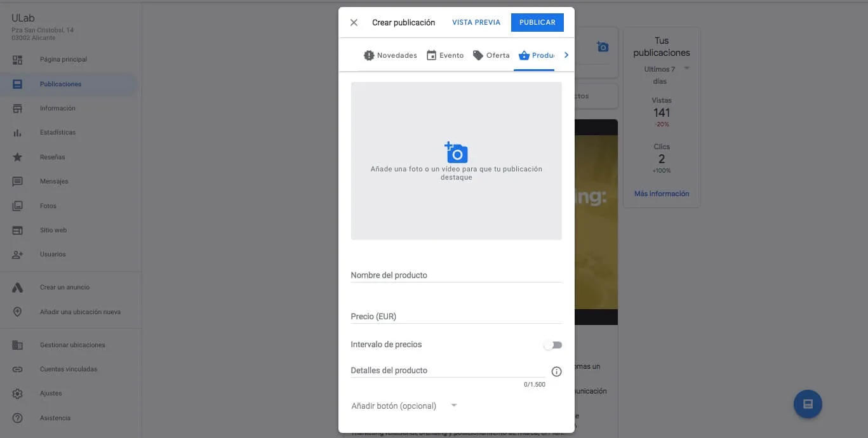Viewport: 868px width, 438px height.
Task: Click the Clics 2 statistic
Action: (662, 158)
